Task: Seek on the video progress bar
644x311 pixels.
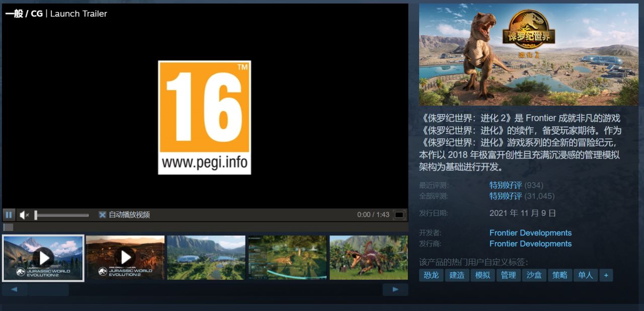Action: pyautogui.click(x=205, y=227)
